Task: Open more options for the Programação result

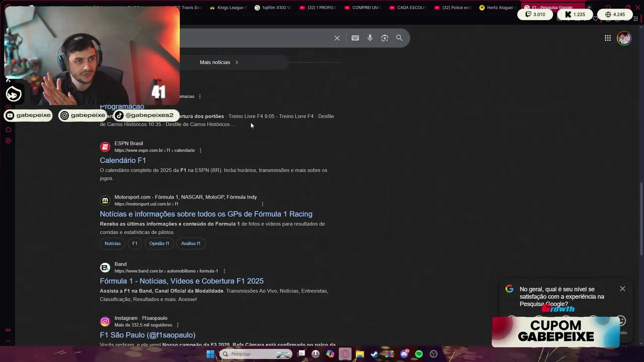Action: pos(200,97)
